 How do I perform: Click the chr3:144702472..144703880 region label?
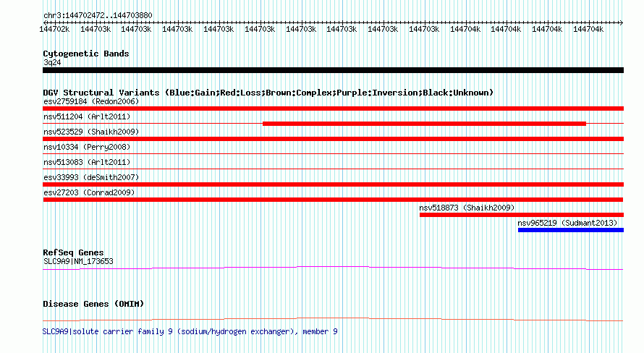[98, 16]
